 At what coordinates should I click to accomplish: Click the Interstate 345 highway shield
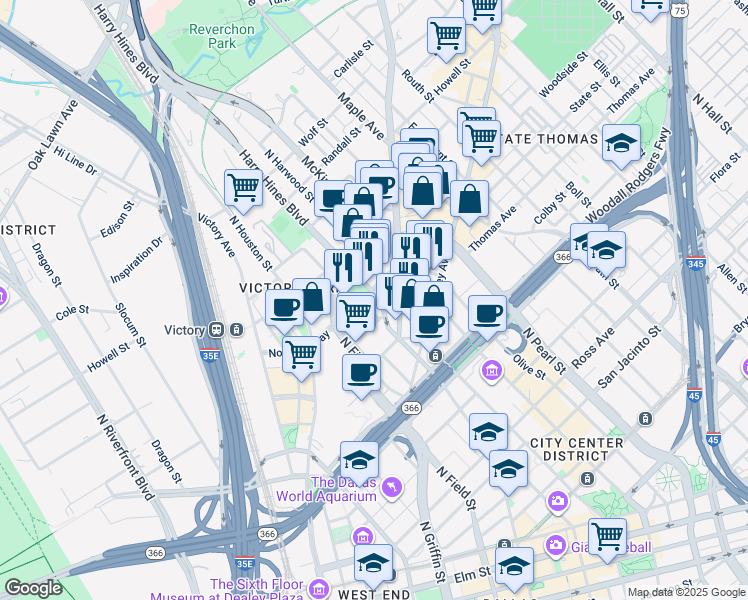(697, 264)
